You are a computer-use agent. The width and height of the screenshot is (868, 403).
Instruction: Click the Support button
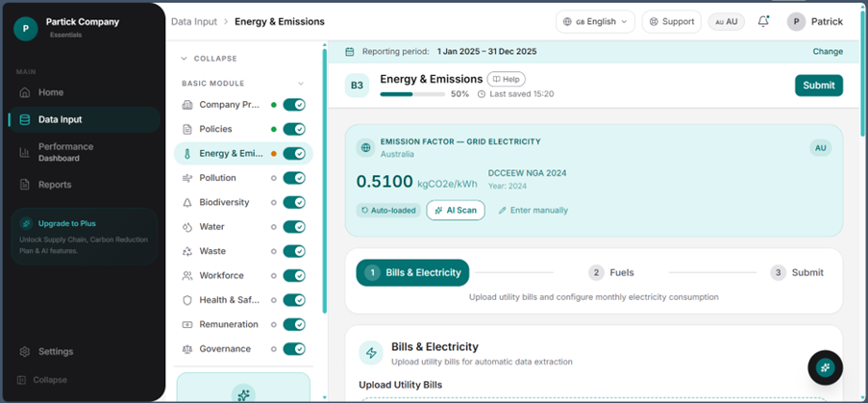pyautogui.click(x=671, y=21)
